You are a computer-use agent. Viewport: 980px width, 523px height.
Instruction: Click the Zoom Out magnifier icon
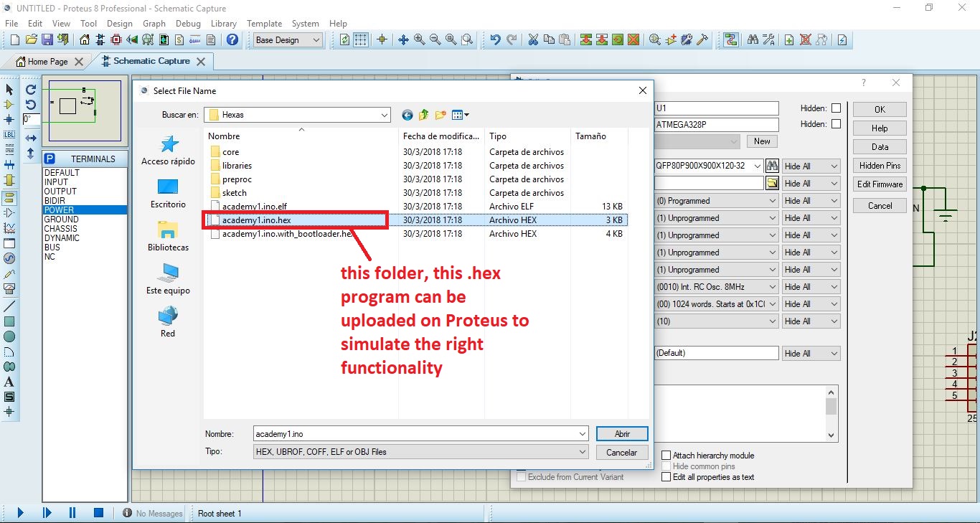[435, 40]
